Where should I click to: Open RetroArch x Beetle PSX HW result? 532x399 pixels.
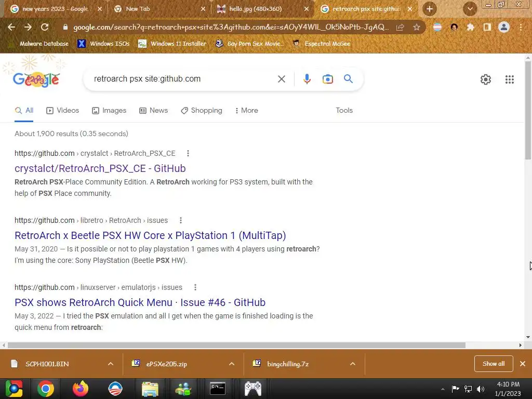(x=150, y=235)
